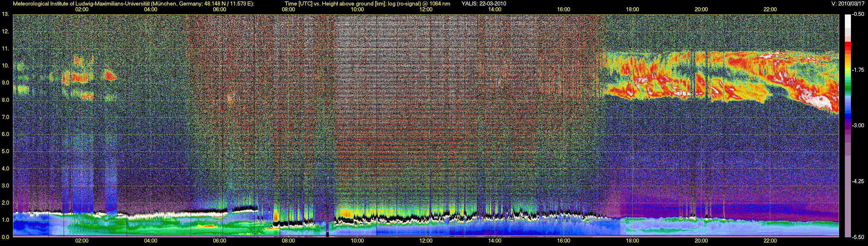
Task: Pick the 1.0 km height axis label
Action: [5, 220]
